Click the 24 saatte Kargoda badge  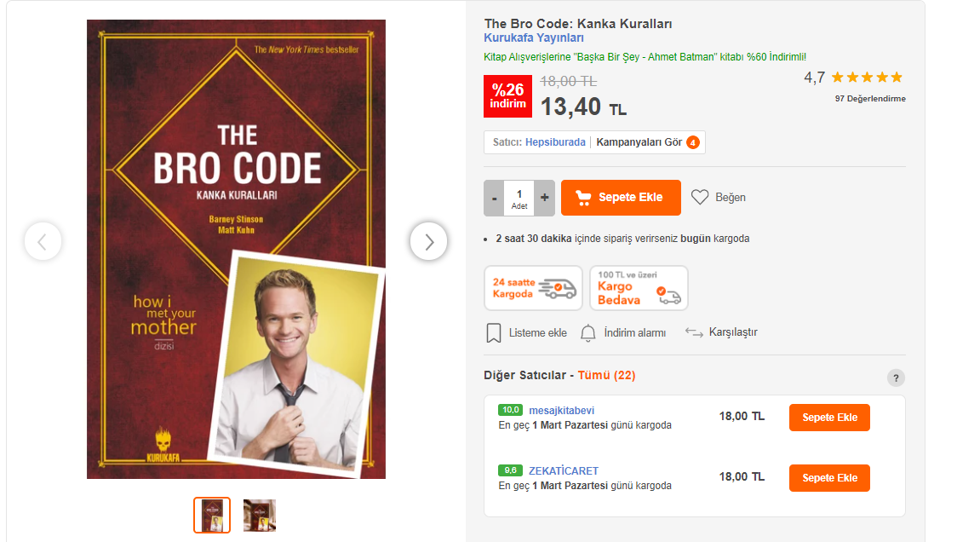pos(533,288)
